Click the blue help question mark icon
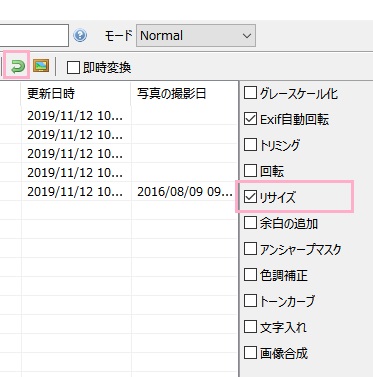The image size is (373, 377). click(x=80, y=35)
